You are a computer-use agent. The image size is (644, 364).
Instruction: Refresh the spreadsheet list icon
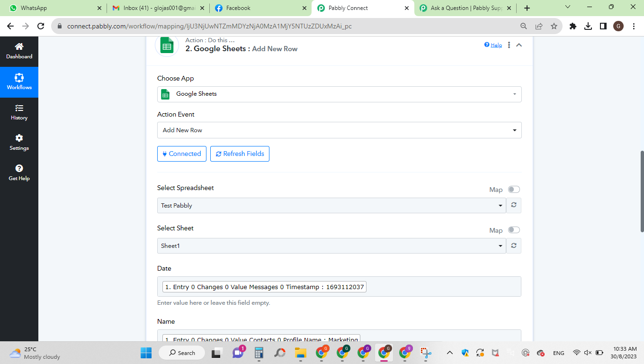point(514,206)
